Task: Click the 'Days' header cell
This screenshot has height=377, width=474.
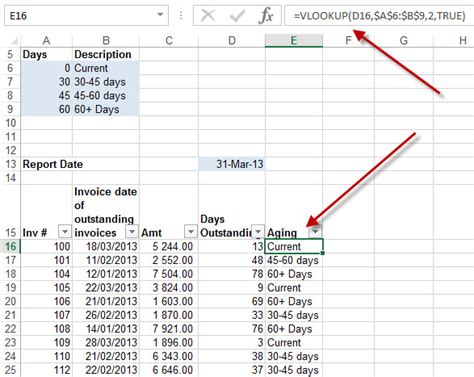Action: click(x=46, y=54)
